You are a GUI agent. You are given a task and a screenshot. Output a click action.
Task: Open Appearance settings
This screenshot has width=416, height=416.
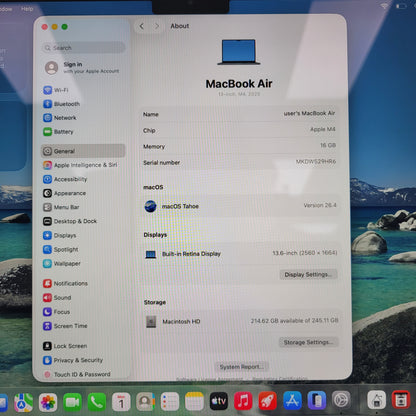click(65, 193)
